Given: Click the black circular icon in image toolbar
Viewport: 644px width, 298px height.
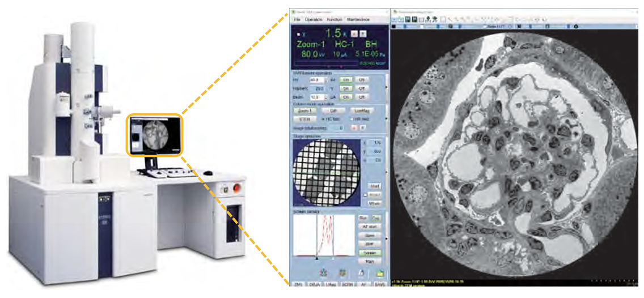Looking at the screenshot, I should click(576, 27).
